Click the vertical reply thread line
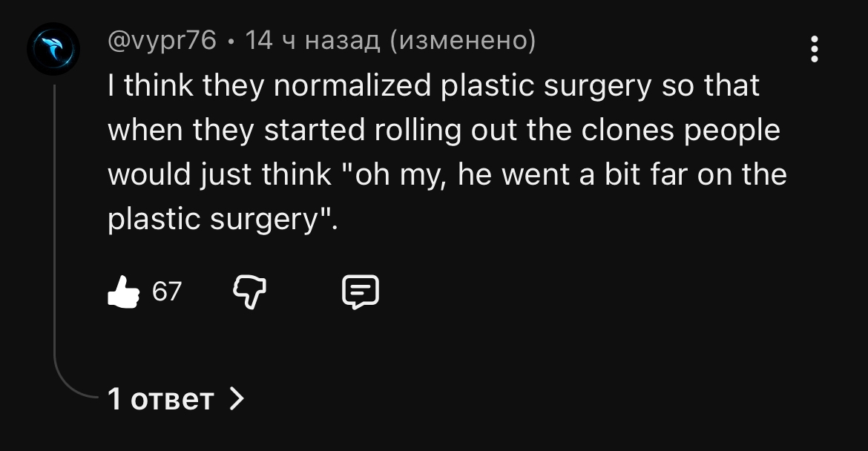 click(x=54, y=223)
